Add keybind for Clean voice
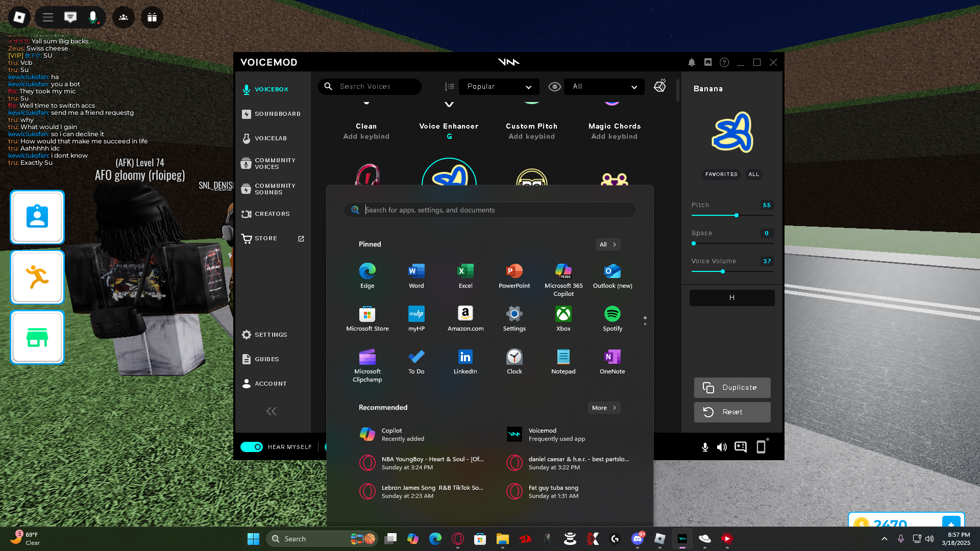 tap(366, 137)
